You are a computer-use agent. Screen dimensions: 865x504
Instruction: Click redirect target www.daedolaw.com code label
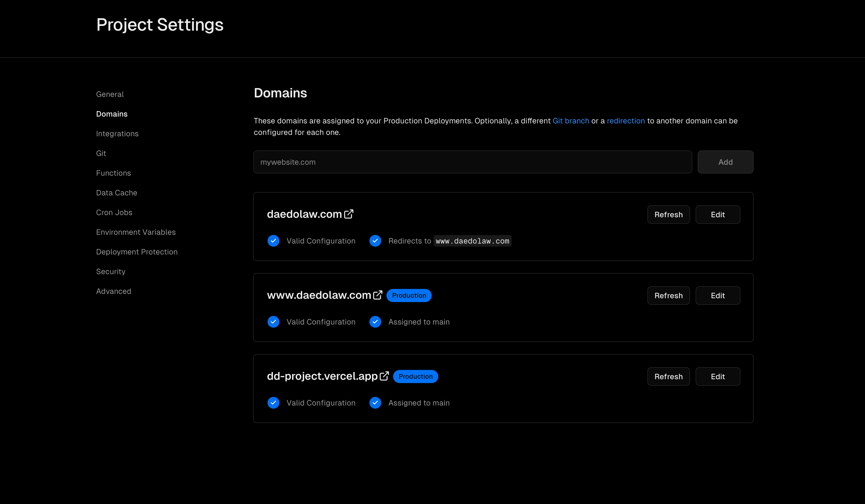pos(473,241)
